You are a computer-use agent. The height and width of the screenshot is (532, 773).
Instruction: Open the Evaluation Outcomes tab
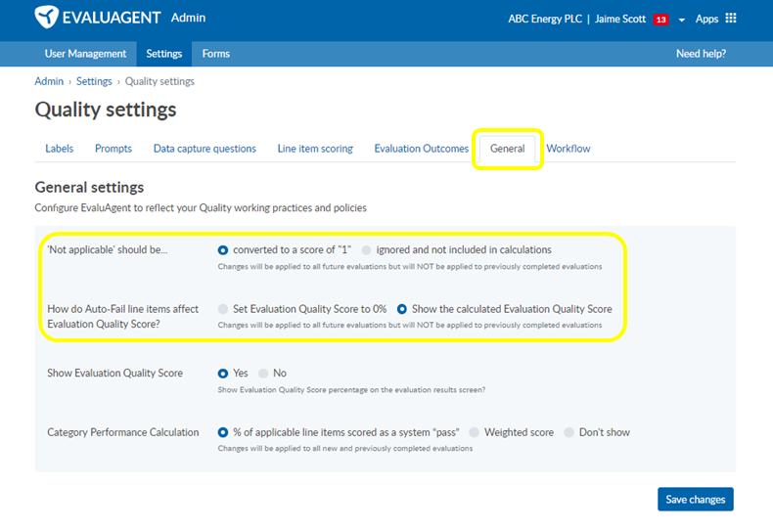[421, 149]
